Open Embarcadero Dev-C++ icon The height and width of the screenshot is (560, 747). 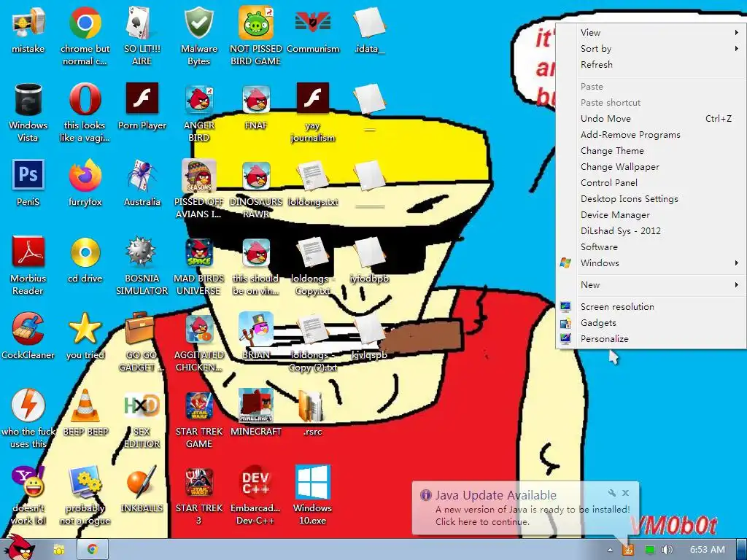[256, 481]
